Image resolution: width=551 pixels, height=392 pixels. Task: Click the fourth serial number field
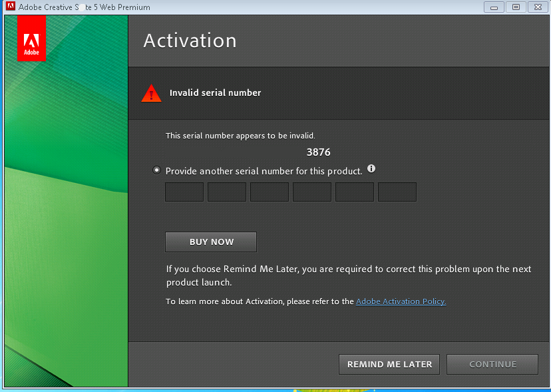pyautogui.click(x=311, y=192)
